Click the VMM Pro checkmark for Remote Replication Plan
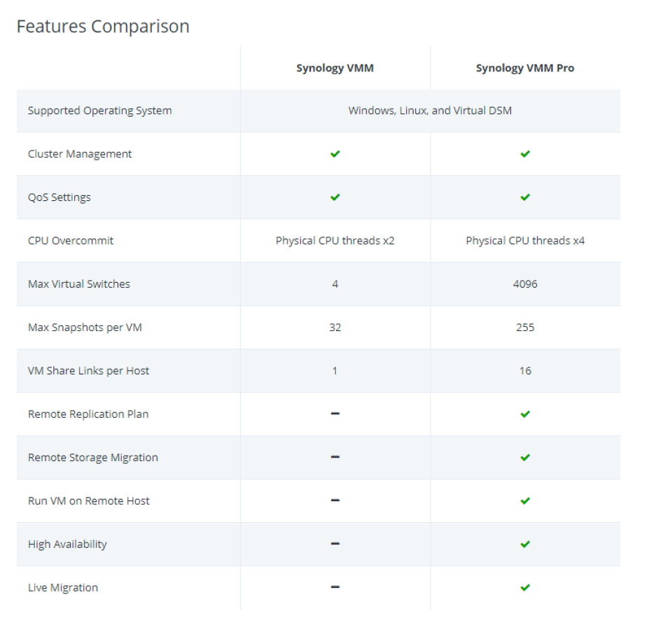Image resolution: width=672 pixels, height=618 pixels. coord(525,414)
